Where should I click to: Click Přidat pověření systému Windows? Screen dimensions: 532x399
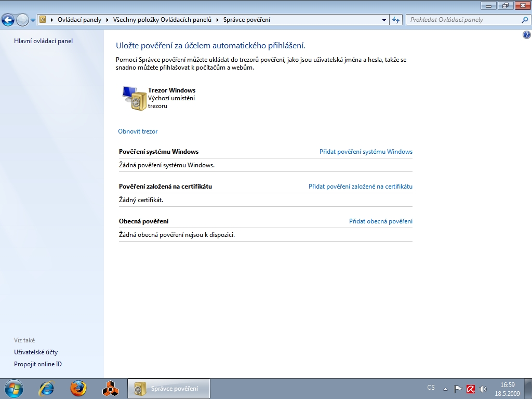(x=366, y=152)
